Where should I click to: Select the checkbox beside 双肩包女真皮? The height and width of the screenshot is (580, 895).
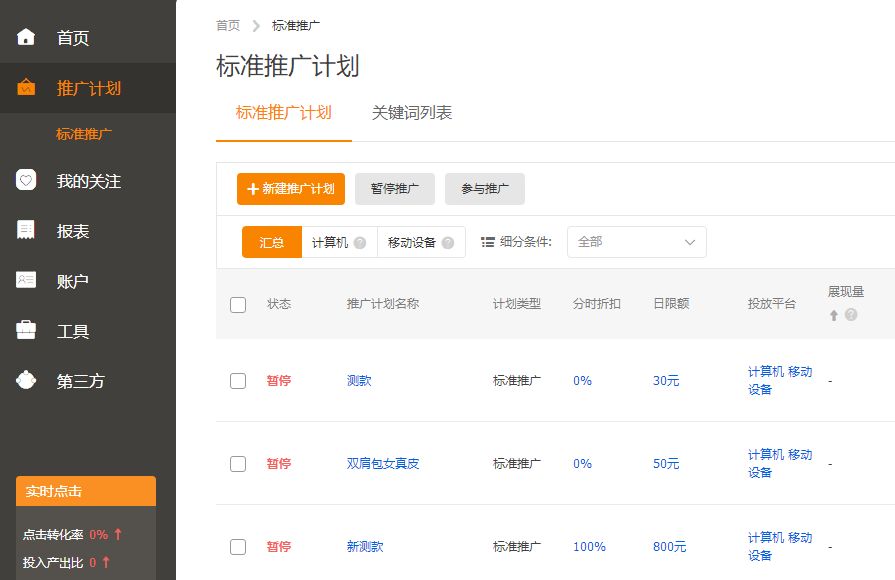(238, 464)
